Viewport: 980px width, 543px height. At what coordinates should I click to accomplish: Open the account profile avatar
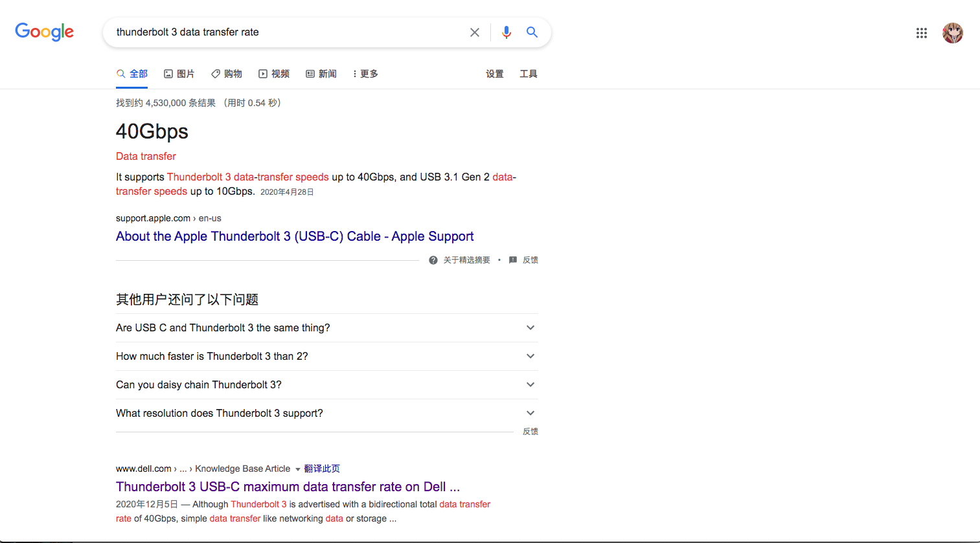click(x=953, y=32)
